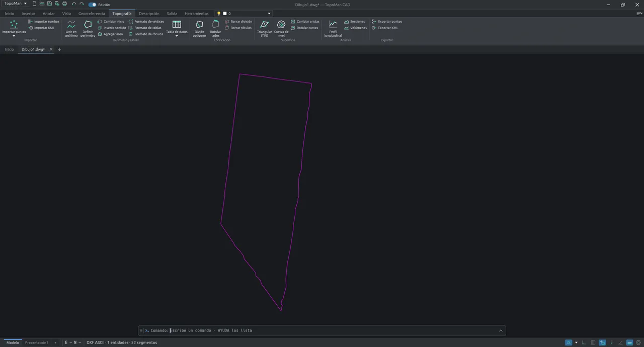Switch to the Presentación1 layout tab
This screenshot has height=347, width=644.
pyautogui.click(x=37, y=342)
